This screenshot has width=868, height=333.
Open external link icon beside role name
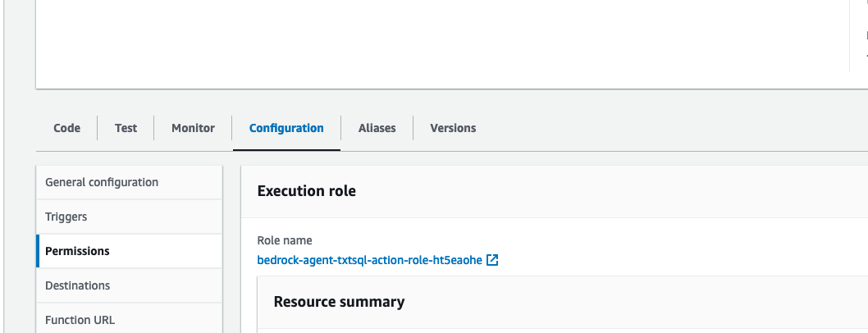[x=492, y=260]
